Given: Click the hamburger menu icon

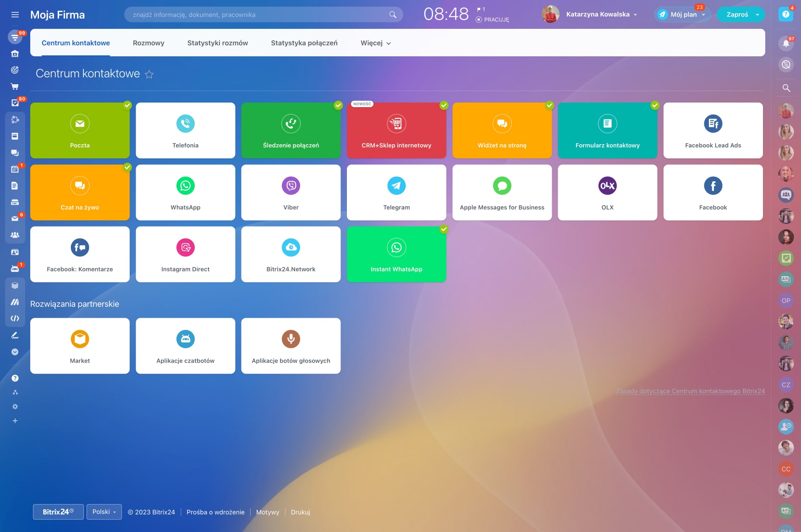Looking at the screenshot, I should 15,15.
